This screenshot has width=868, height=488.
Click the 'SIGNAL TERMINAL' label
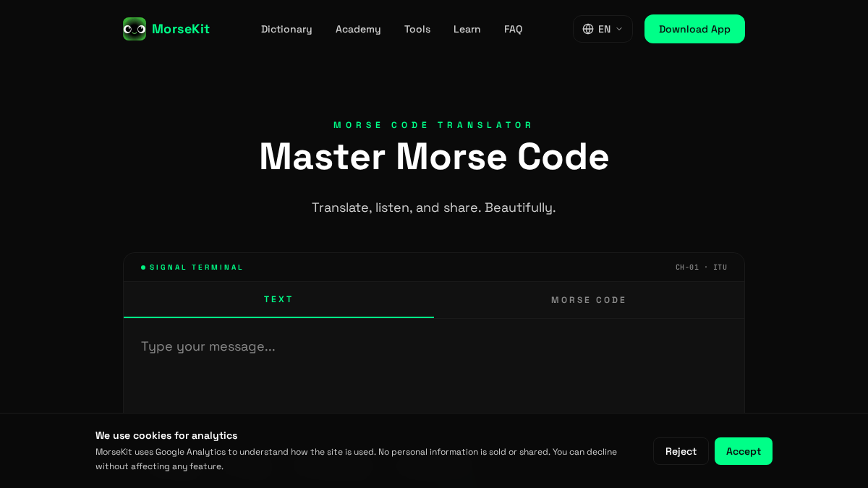point(196,267)
